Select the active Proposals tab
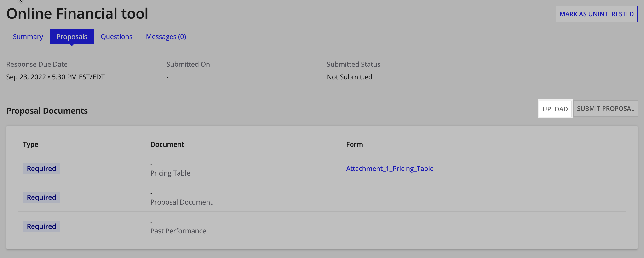This screenshot has height=258, width=644. coord(72,36)
